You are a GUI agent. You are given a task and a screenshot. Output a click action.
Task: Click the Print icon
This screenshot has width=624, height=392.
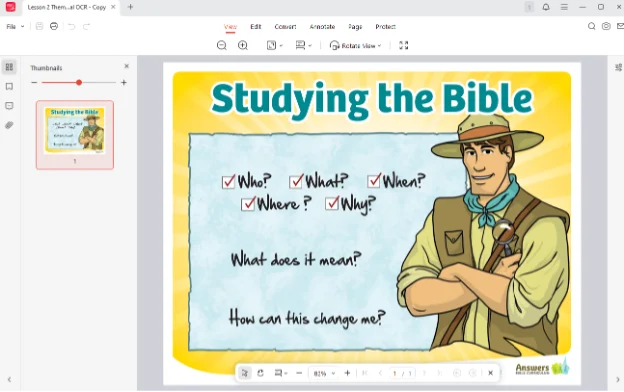coord(54,26)
